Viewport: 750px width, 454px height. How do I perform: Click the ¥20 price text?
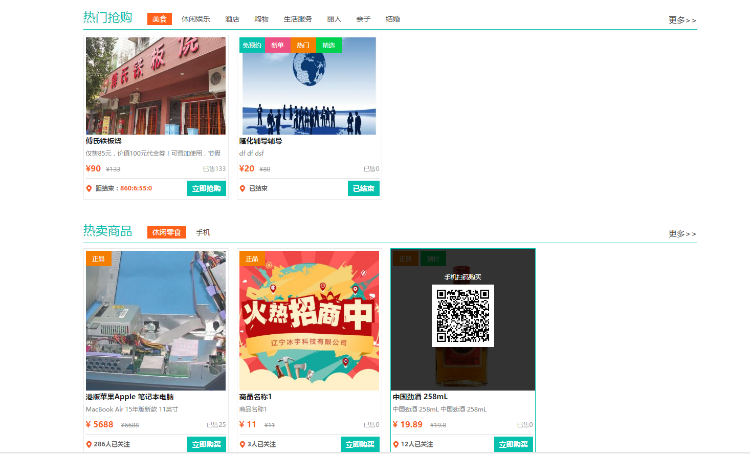point(247,168)
